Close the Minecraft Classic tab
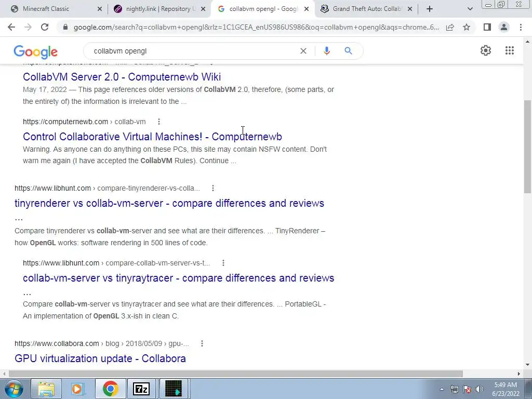The image size is (532, 399). point(99,9)
